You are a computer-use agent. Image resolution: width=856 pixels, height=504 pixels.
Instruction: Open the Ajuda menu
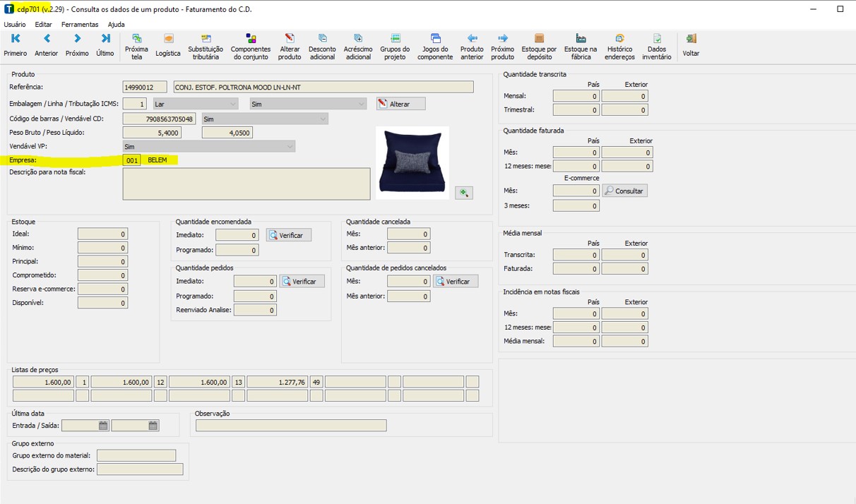(116, 24)
